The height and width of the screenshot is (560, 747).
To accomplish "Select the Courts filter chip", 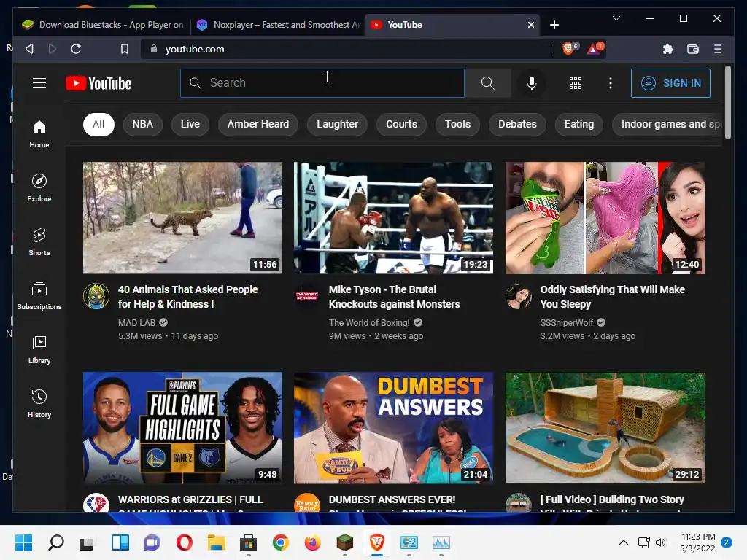I will [x=401, y=124].
